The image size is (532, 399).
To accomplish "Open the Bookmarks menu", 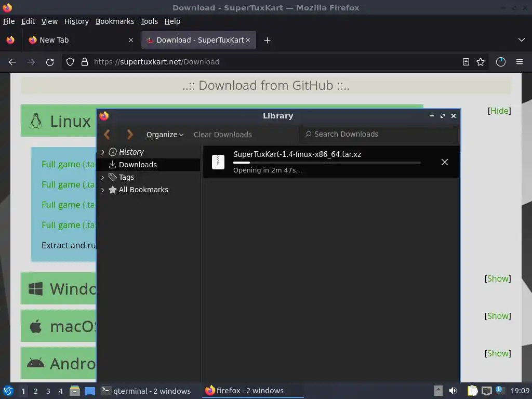I will [115, 21].
